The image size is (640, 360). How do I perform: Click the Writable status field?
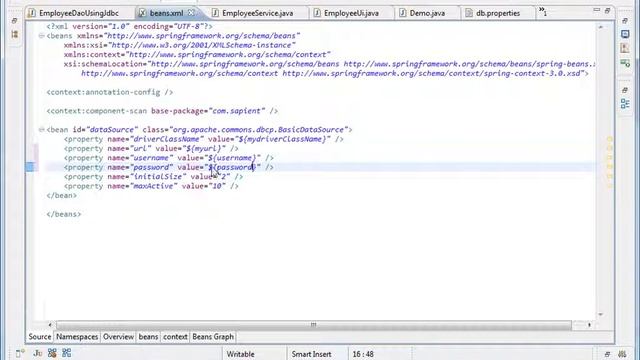pos(240,354)
